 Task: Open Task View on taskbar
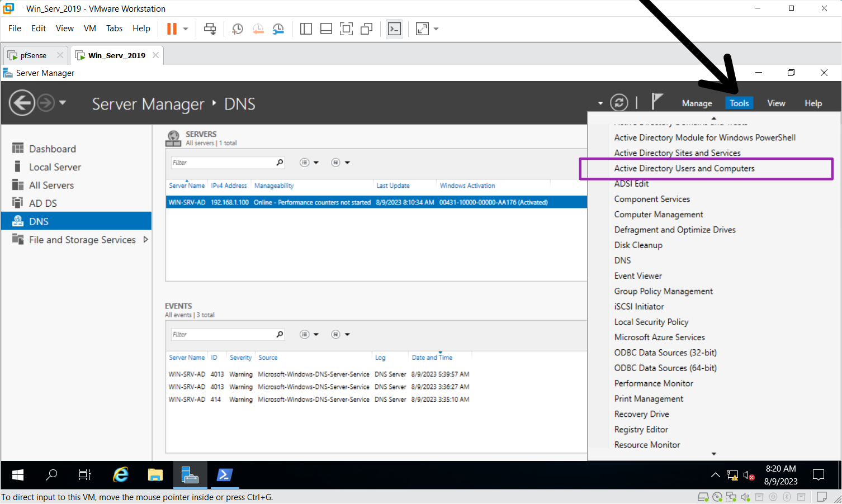coord(85,475)
